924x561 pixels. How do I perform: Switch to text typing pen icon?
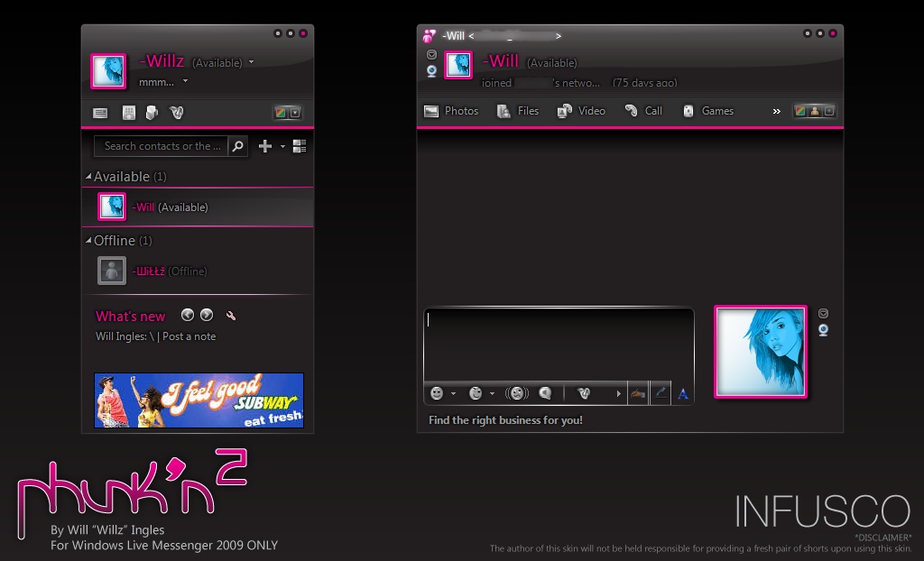(661, 393)
